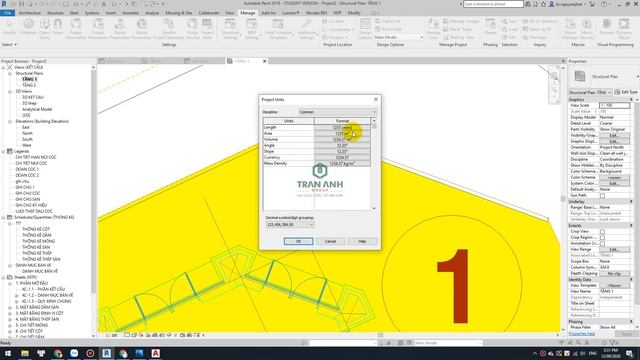Viewport: 640px width, 360px height.
Task: Click the keyword search field in title bar
Action: (493, 4)
